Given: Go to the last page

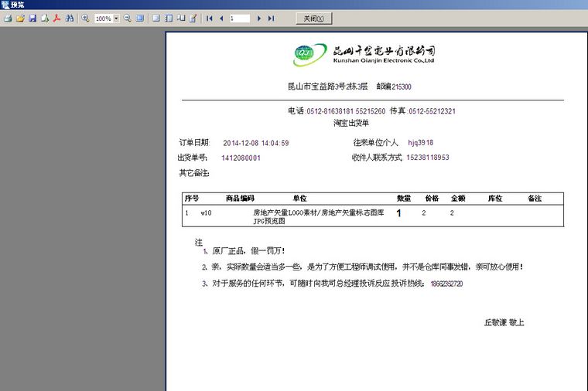Looking at the screenshot, I should point(271,19).
